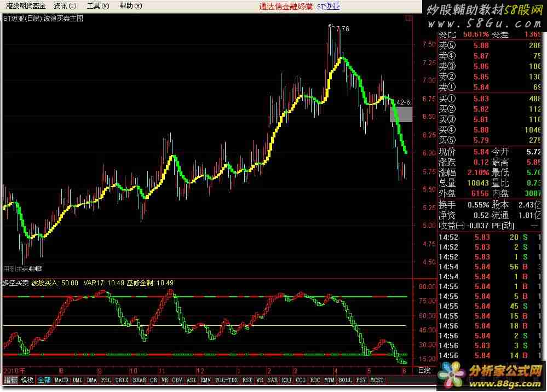Select the MTM indicator tab

(x=329, y=380)
